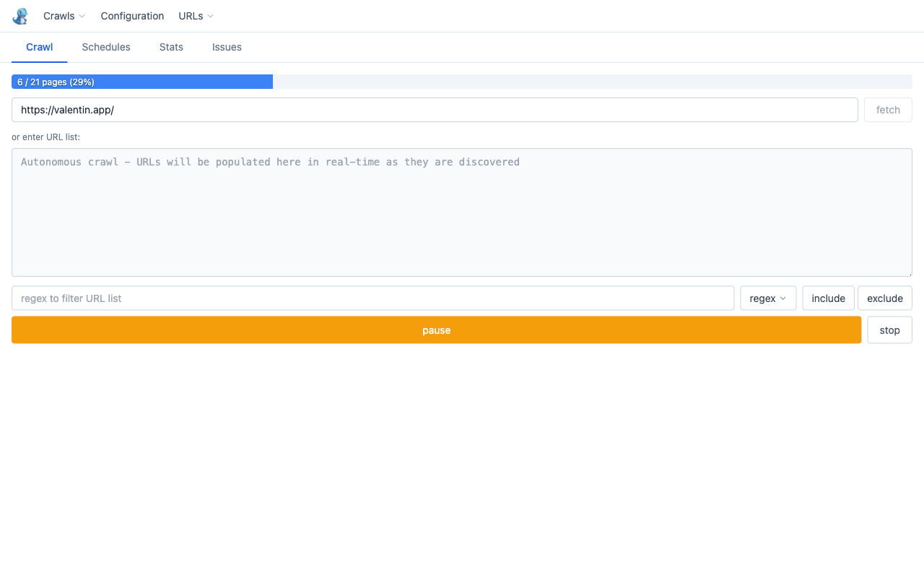The image size is (924, 578).
Task: Click into the URL list textarea
Action: point(462,212)
